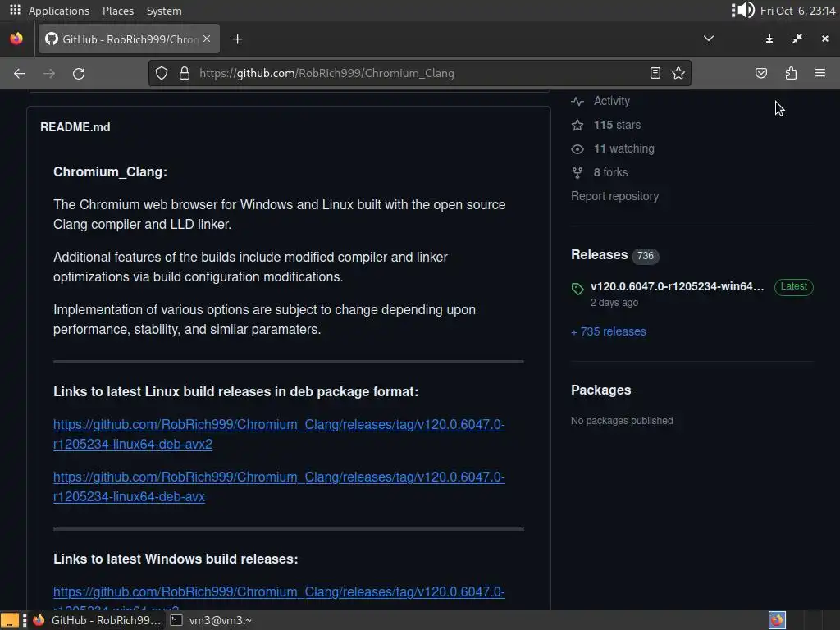The width and height of the screenshot is (840, 630).
Task: Open the Places menu
Action: click(118, 11)
